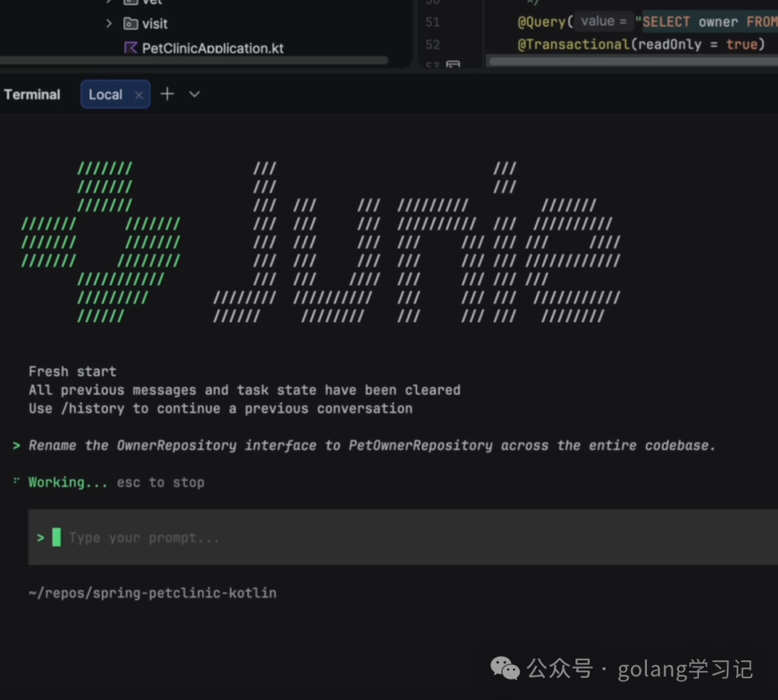
Task: Close the Local terminal tab
Action: [x=138, y=94]
